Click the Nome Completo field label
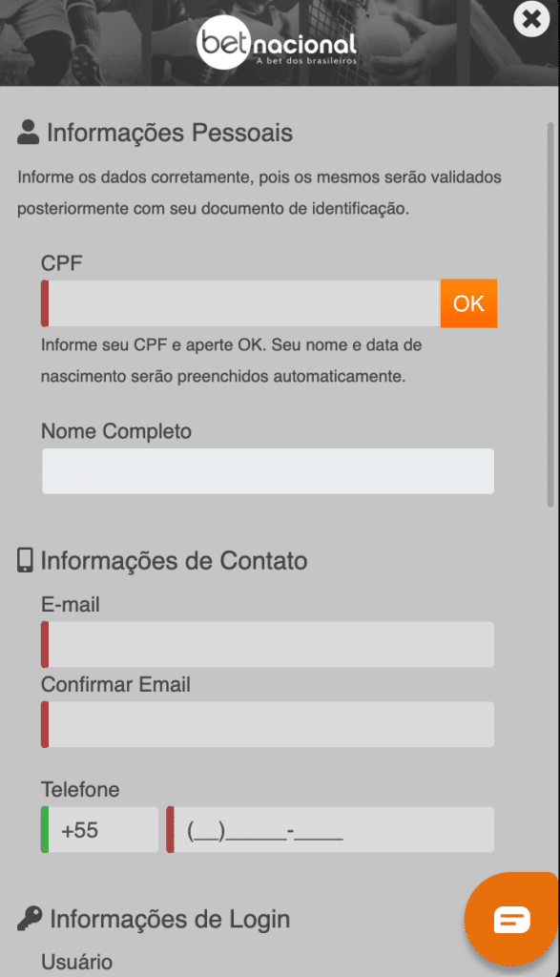The width and height of the screenshot is (560, 977). [115, 431]
